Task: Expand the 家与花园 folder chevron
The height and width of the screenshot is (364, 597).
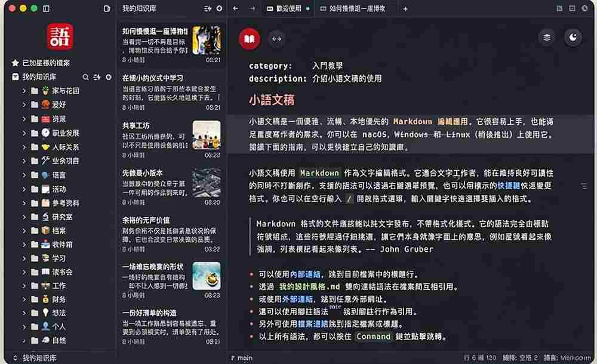Action: point(24,91)
